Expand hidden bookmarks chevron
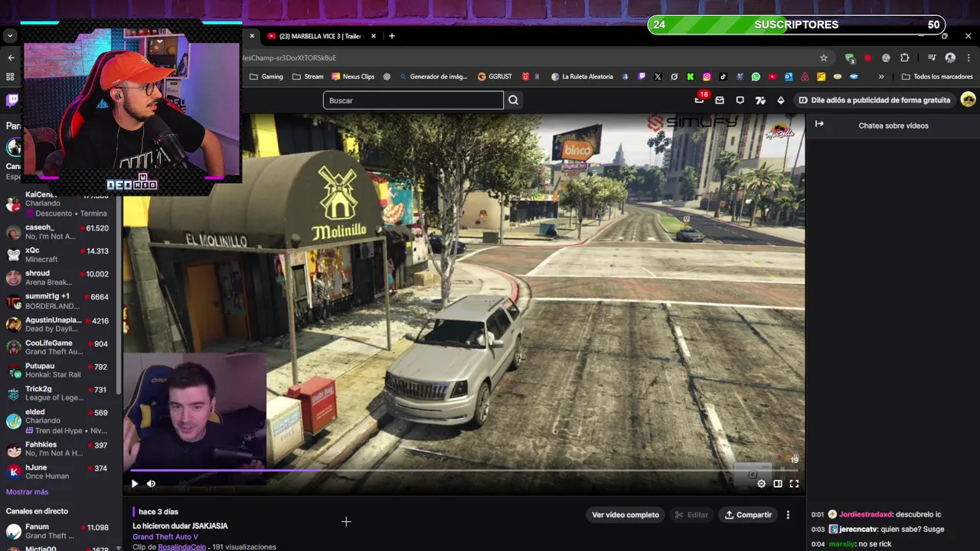The width and height of the screenshot is (980, 551). (x=881, y=77)
